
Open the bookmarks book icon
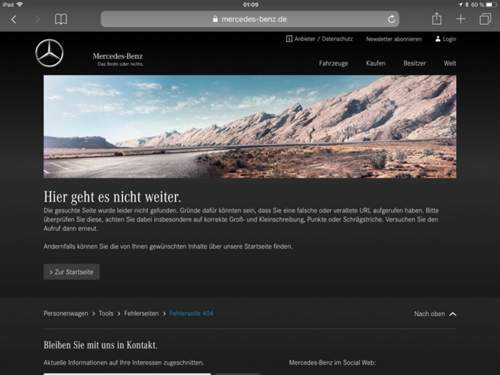pyautogui.click(x=61, y=19)
